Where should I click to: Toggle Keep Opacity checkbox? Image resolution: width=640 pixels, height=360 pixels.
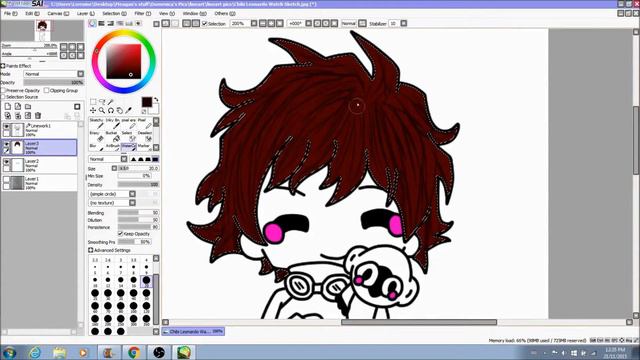120,233
